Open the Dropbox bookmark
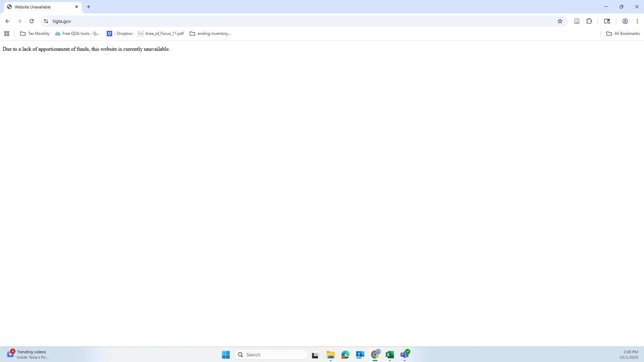 click(120, 34)
